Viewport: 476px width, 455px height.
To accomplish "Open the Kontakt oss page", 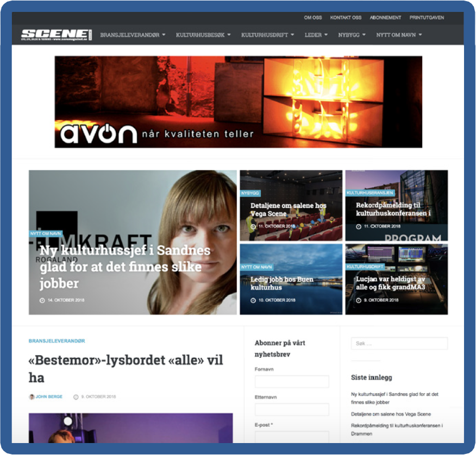I will point(346,17).
